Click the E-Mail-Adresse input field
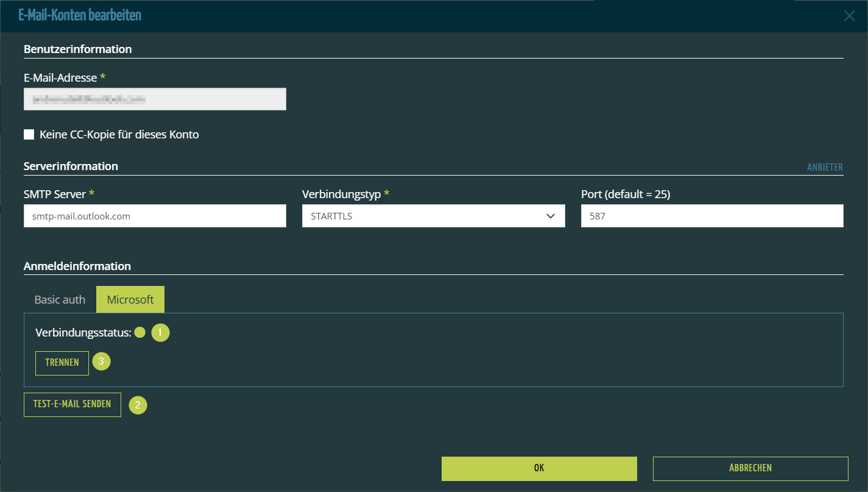 155,99
